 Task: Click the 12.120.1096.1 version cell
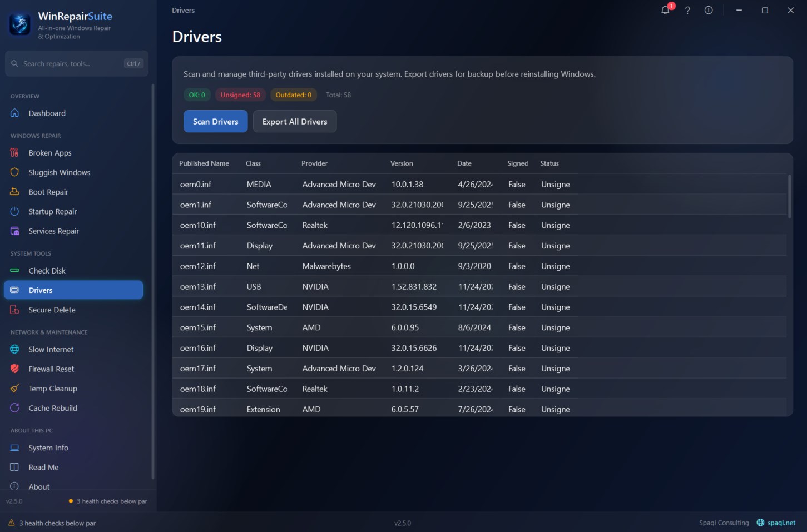(x=417, y=225)
